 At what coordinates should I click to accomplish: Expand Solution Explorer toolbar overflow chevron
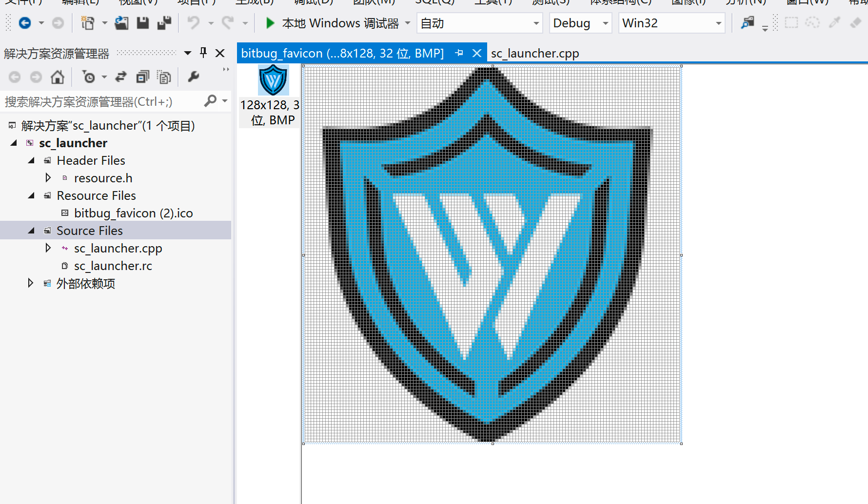(x=226, y=69)
